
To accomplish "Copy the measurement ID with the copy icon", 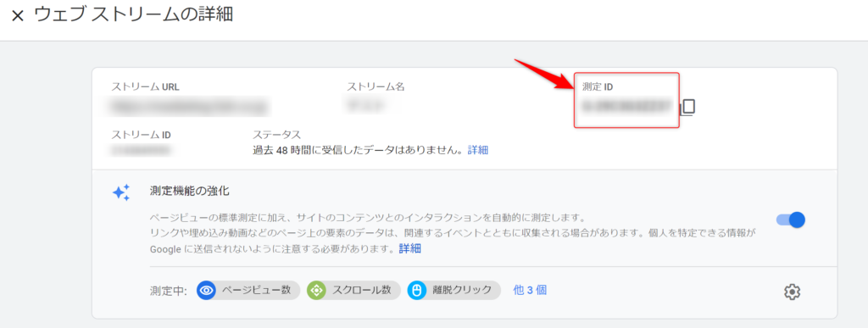I will (687, 108).
